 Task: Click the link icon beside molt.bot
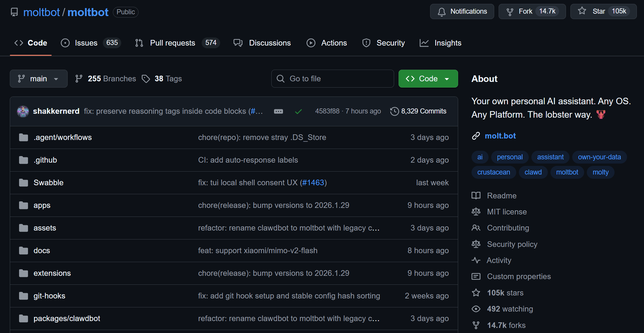476,136
